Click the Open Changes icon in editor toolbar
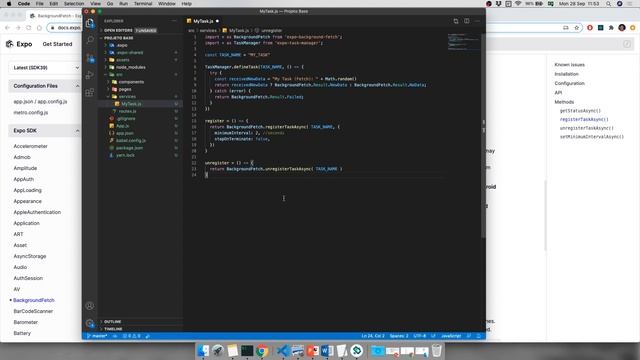This screenshot has width=640, height=360. (456, 21)
